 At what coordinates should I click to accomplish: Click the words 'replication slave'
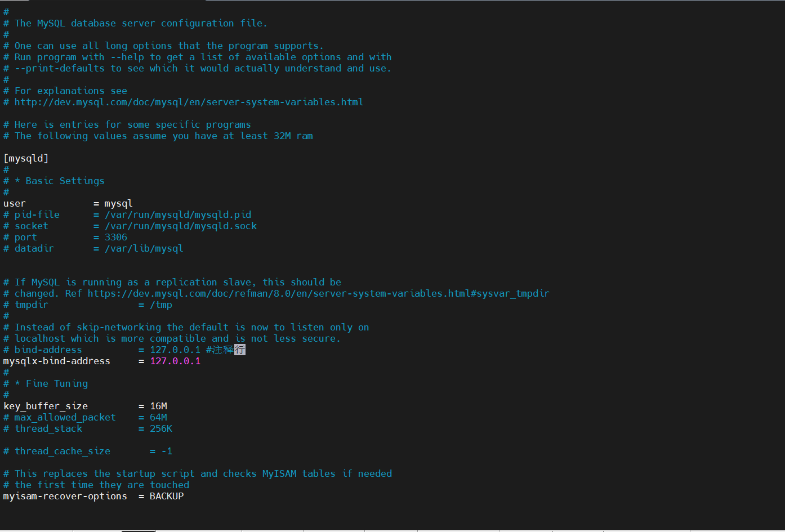pos(203,282)
